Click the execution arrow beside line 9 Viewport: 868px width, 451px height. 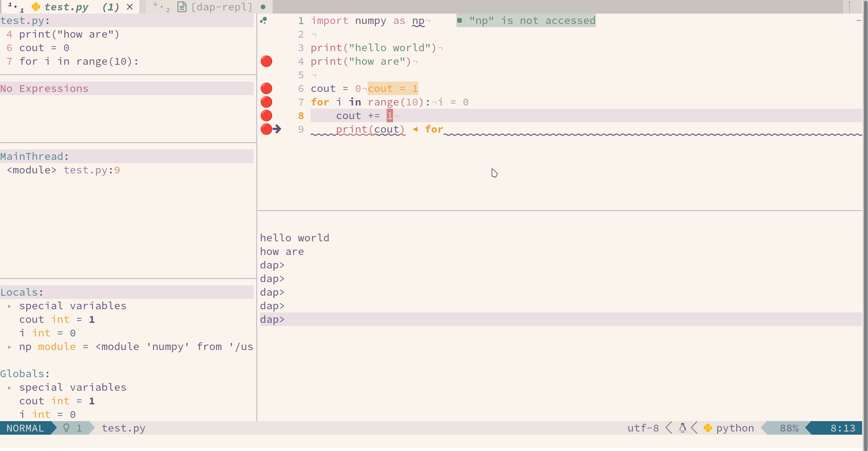pyautogui.click(x=276, y=129)
